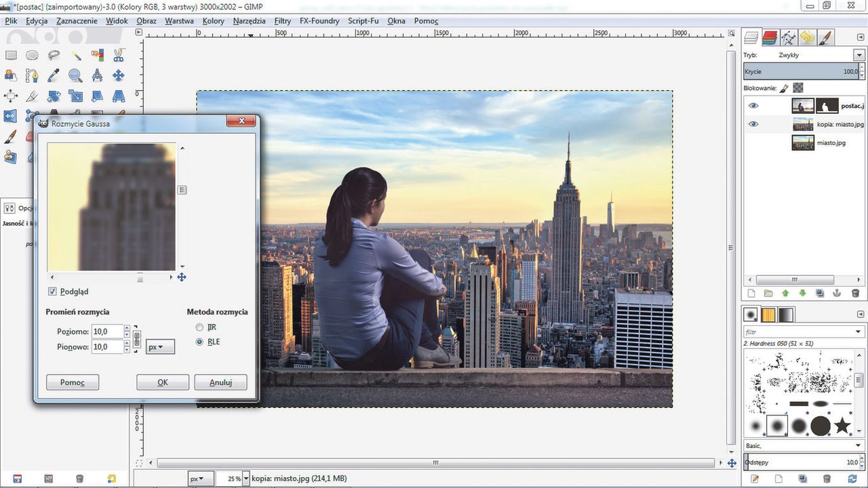Toggle visibility eye of kopia: miasto.jpg layer

(x=753, y=124)
